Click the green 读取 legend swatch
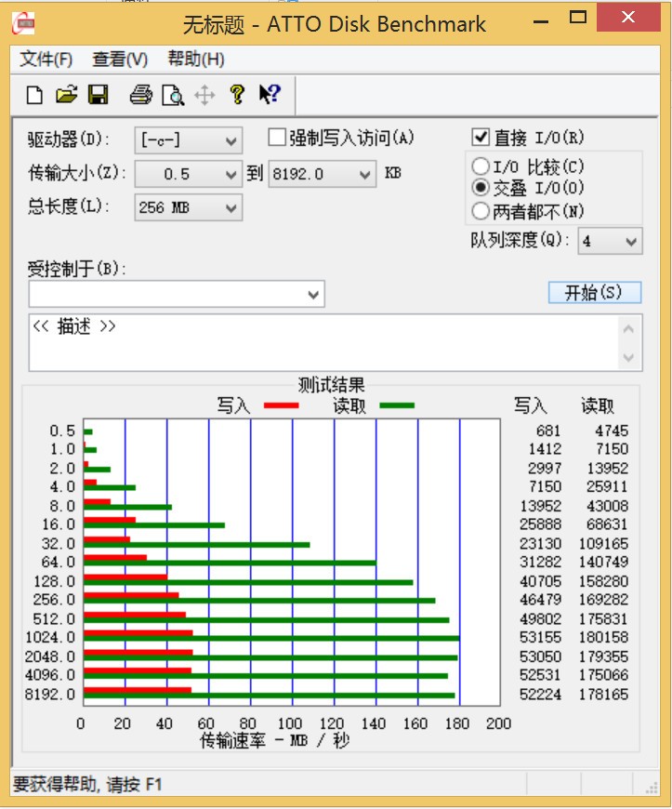This screenshot has width=672, height=809. (x=397, y=405)
